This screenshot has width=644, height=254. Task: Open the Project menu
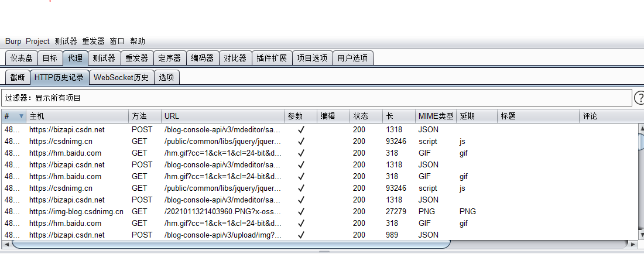pos(37,41)
